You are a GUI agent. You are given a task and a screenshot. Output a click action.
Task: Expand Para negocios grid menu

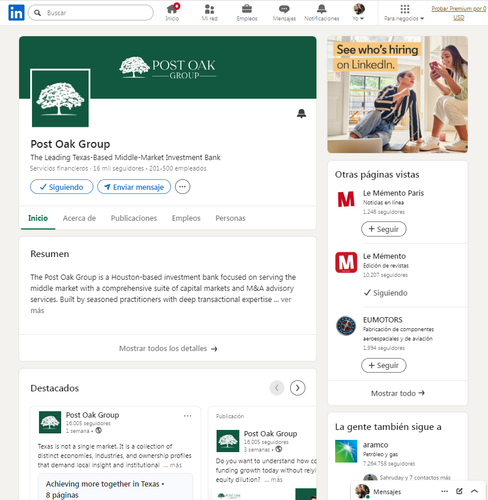point(404,12)
